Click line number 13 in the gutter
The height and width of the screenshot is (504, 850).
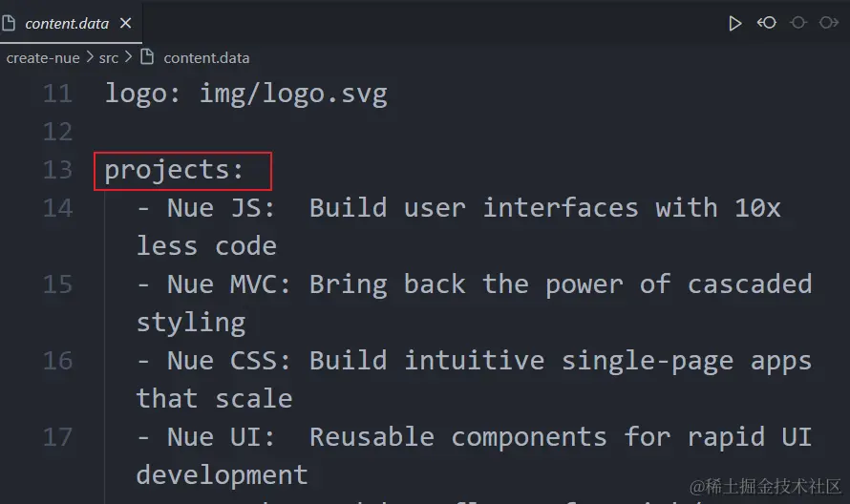tap(57, 170)
